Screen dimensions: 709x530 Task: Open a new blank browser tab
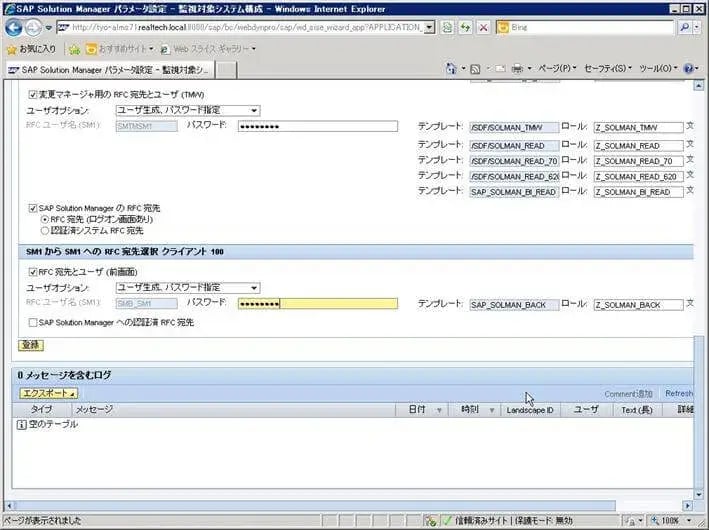pyautogui.click(x=226, y=71)
